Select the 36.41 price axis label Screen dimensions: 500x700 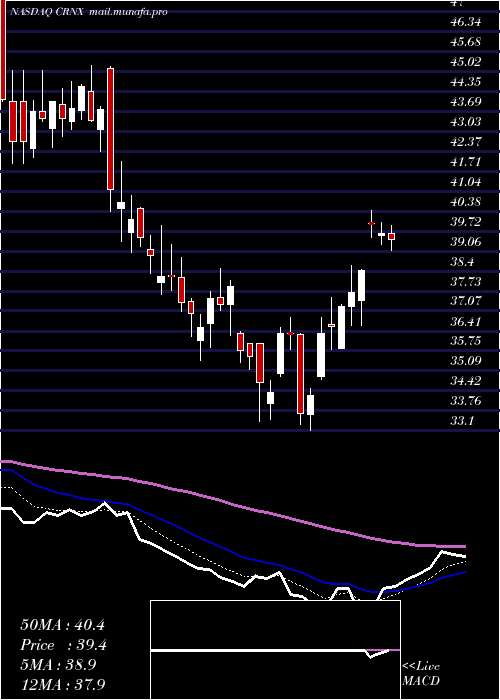467,321
